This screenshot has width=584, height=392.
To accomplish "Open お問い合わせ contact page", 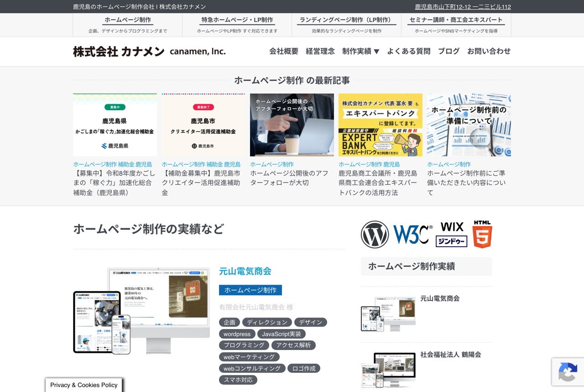I will tap(489, 51).
